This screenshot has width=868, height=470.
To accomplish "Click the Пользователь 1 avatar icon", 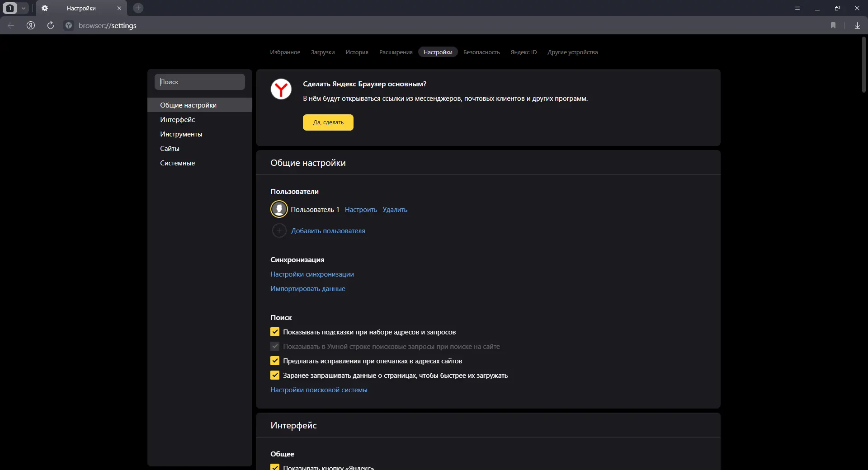I will (x=279, y=209).
